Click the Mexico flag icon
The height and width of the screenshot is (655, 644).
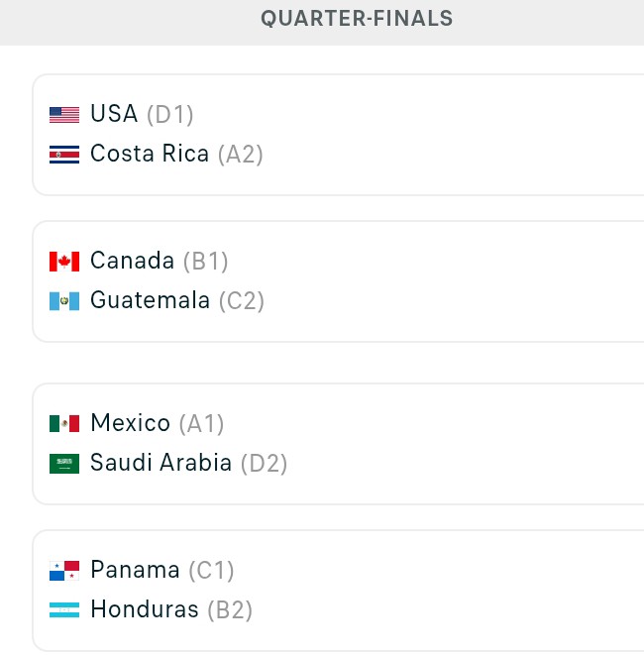click(x=64, y=423)
